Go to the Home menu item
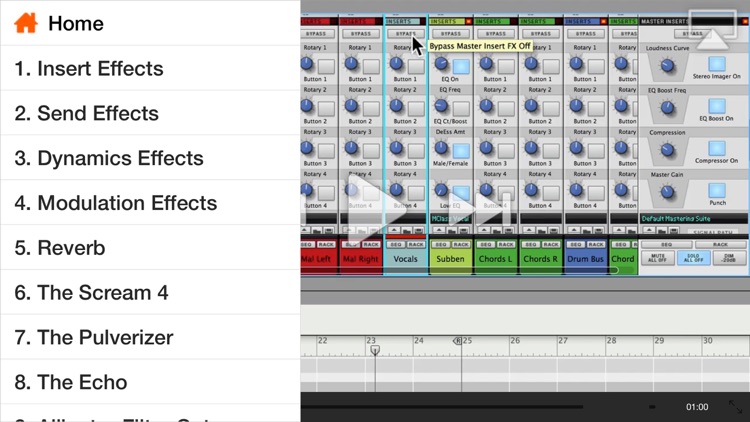This screenshot has width=750, height=422. click(150, 23)
